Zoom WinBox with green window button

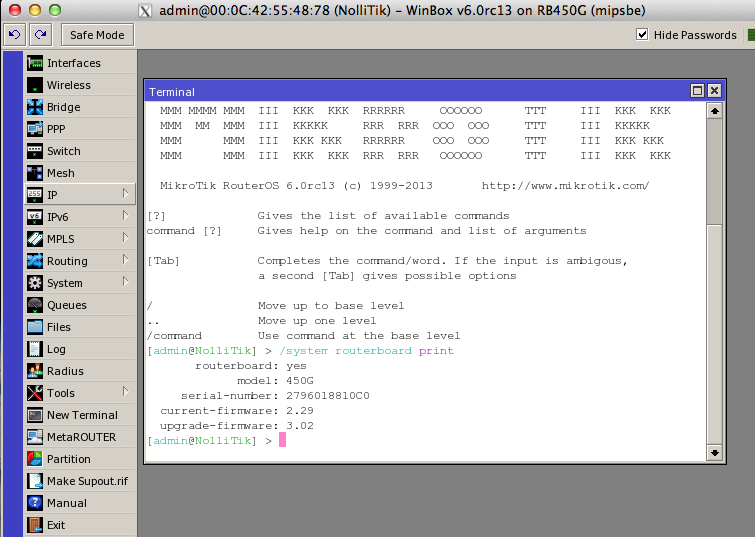pos(55,10)
